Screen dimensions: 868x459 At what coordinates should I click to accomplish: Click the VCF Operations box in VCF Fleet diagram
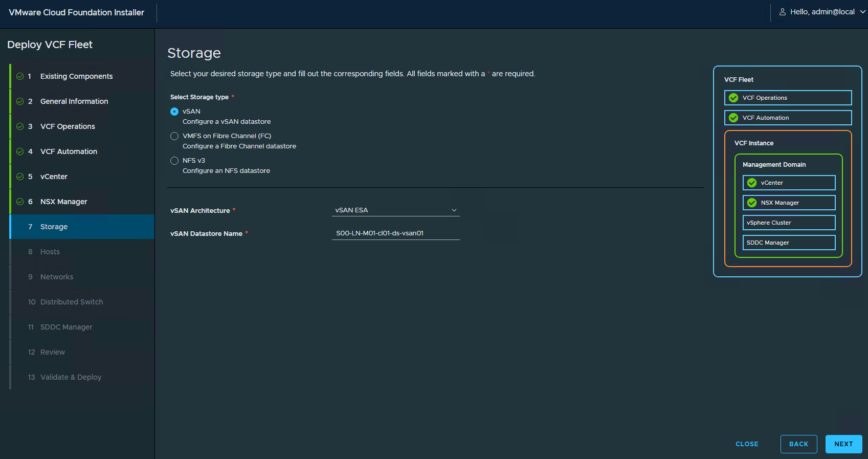pos(788,98)
